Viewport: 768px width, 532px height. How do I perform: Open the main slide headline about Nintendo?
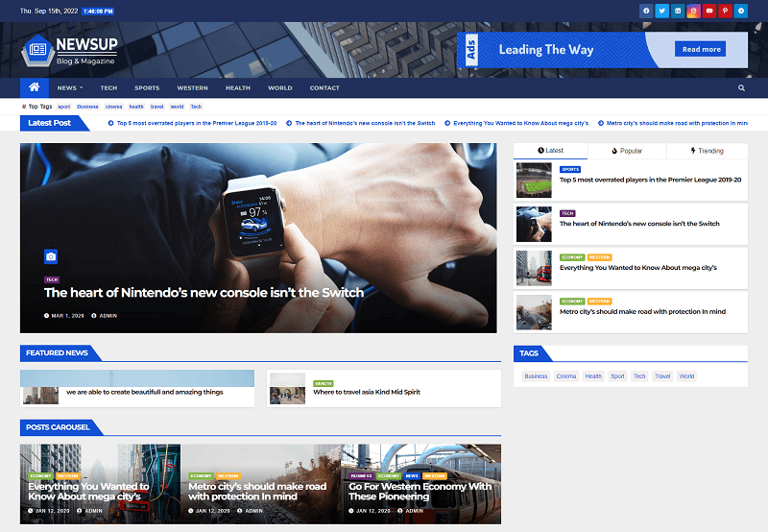(x=204, y=293)
